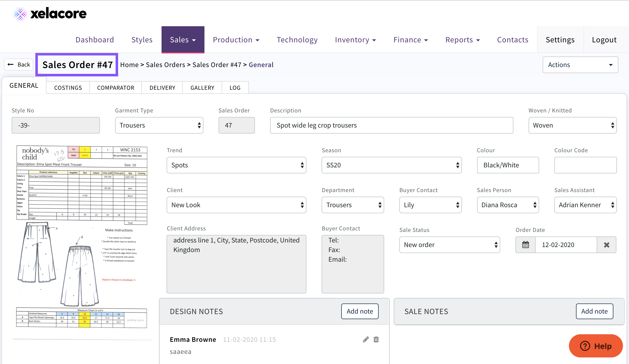The image size is (629, 364).
Task: Open the Production menu
Action: coord(236,40)
